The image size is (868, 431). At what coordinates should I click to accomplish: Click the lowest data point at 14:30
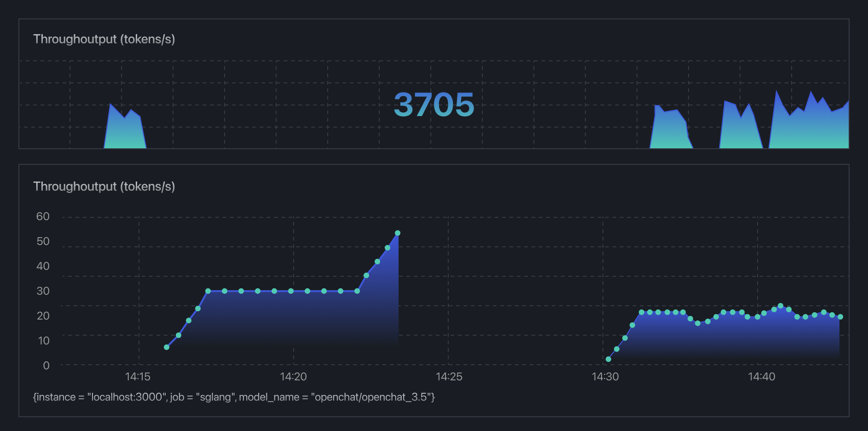pos(608,359)
